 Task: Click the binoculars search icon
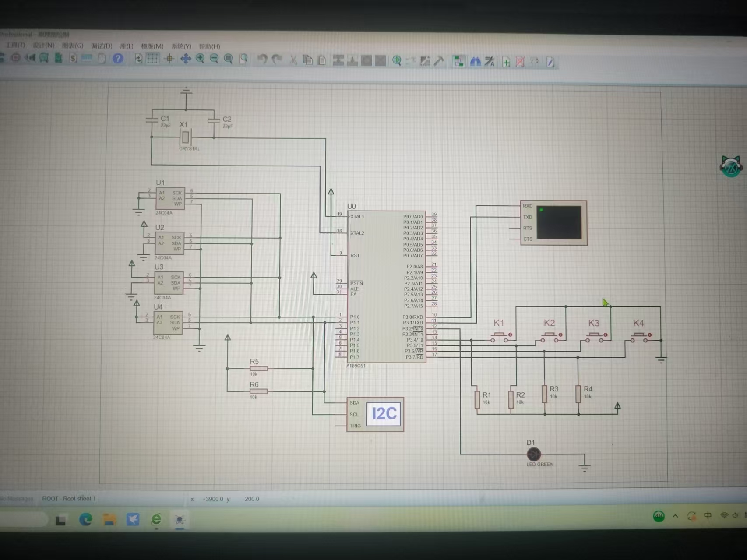point(475,62)
